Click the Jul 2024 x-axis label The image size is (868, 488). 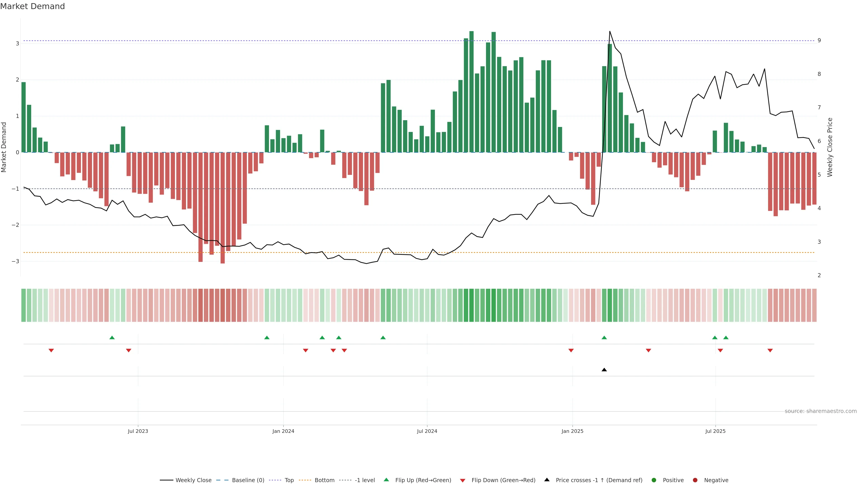(x=427, y=431)
